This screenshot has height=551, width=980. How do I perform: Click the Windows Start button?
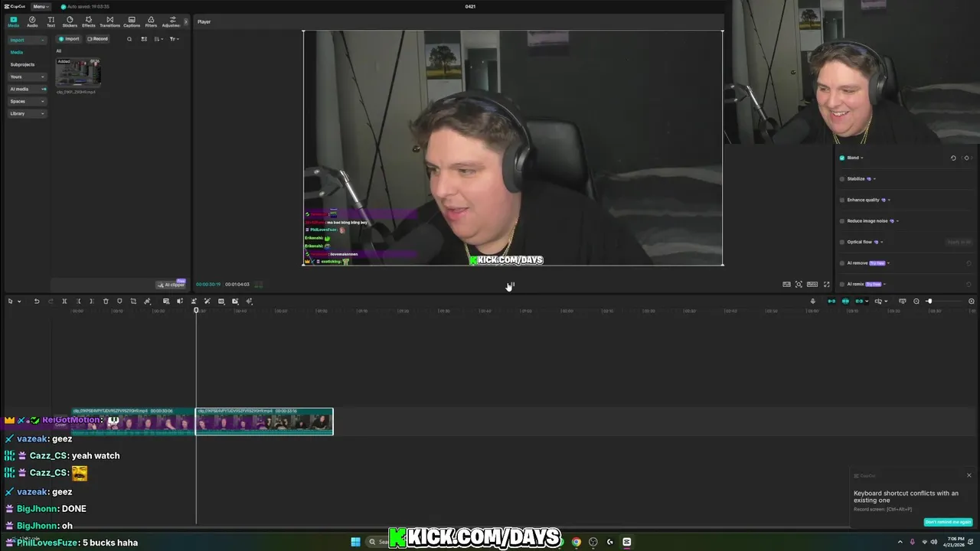355,542
